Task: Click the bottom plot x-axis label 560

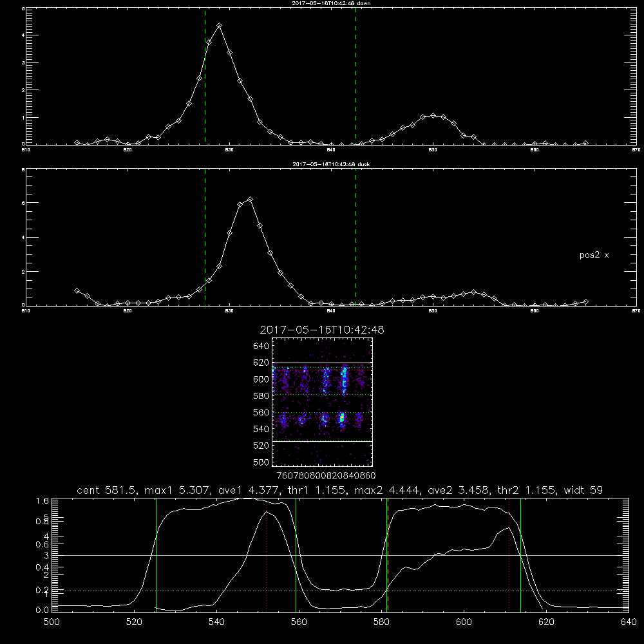Action: coord(299,622)
